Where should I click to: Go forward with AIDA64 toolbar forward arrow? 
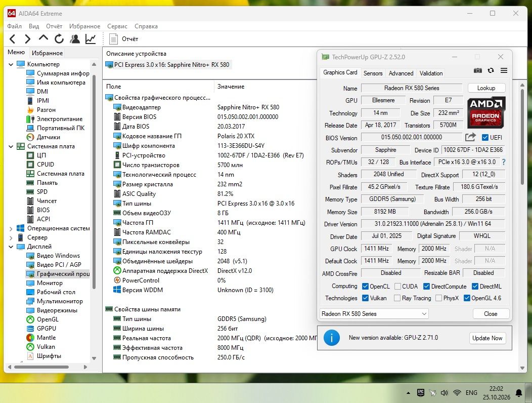coord(28,39)
